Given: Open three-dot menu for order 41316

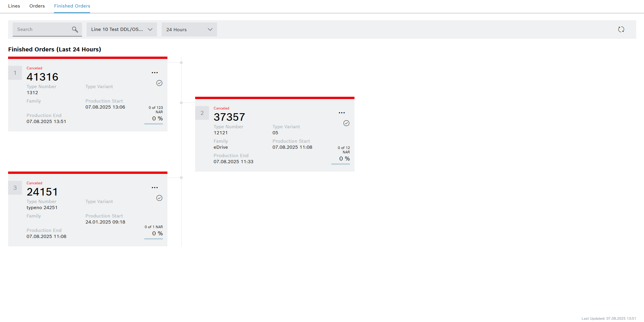Looking at the screenshot, I should 155,73.
